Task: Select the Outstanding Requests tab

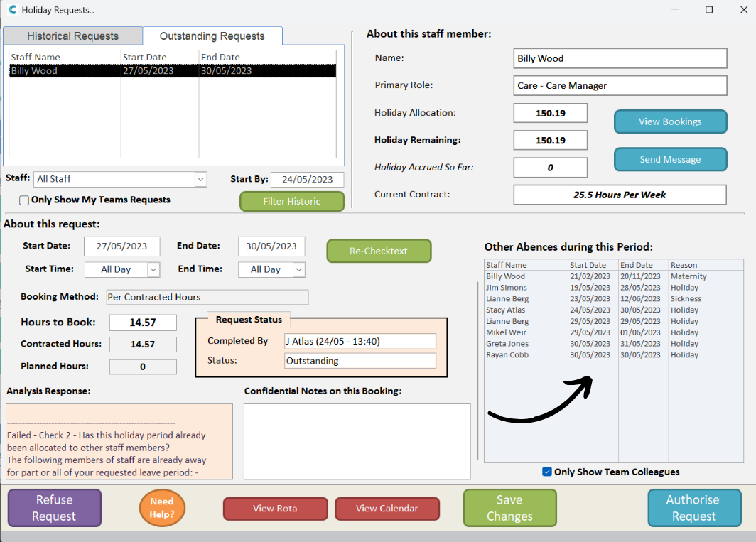Action: (212, 36)
